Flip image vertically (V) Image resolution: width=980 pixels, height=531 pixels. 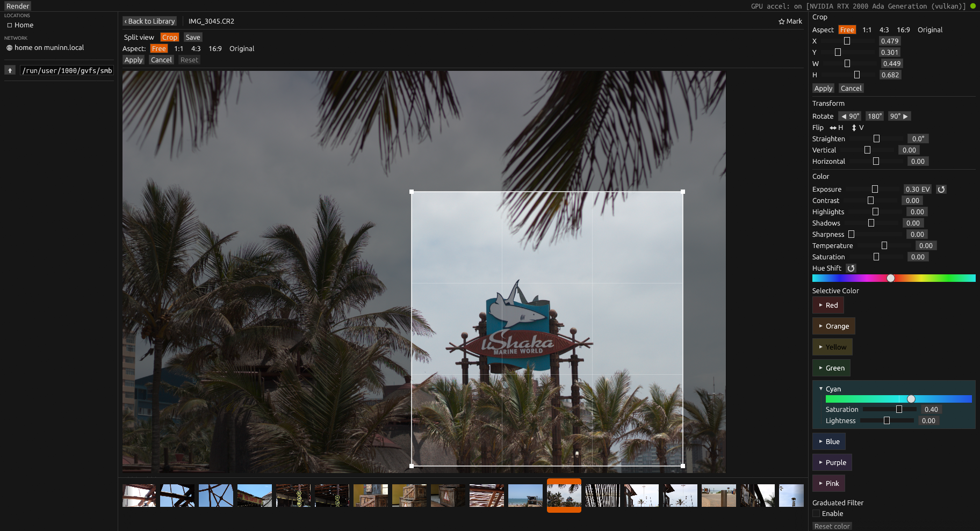pyautogui.click(x=857, y=128)
